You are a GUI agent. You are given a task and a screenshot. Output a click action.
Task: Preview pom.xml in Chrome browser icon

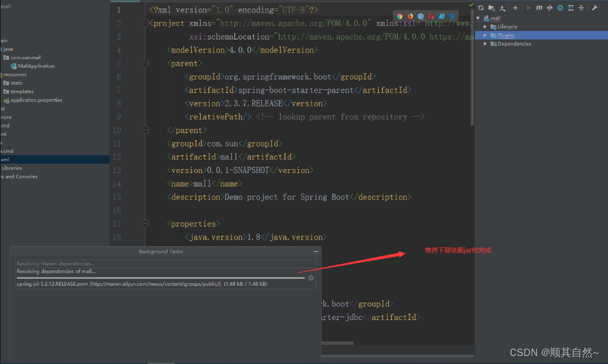pos(400,16)
